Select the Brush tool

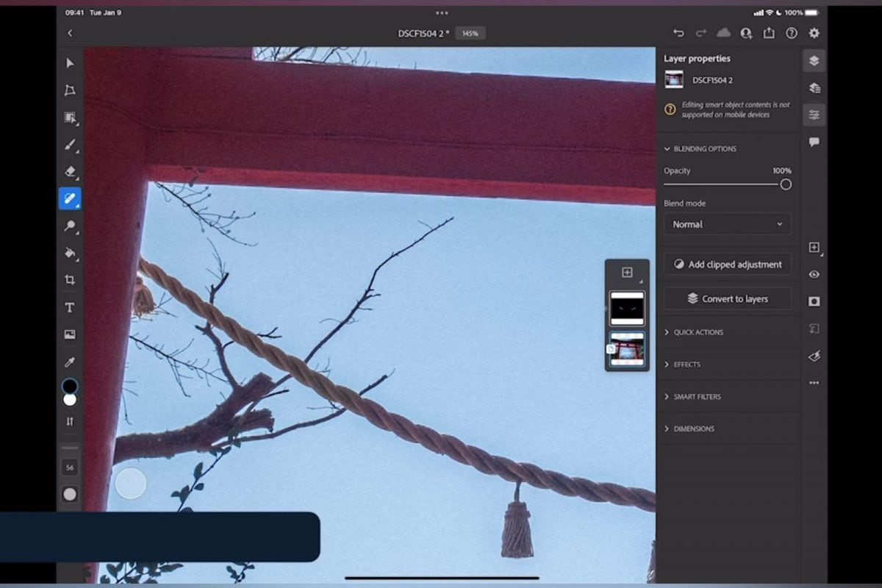tap(70, 144)
